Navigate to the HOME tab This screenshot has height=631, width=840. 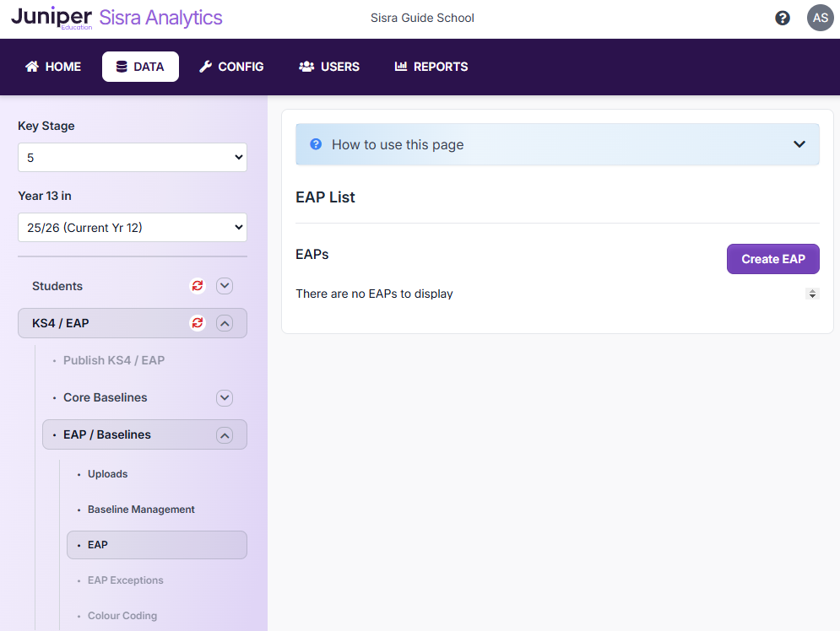(52, 67)
